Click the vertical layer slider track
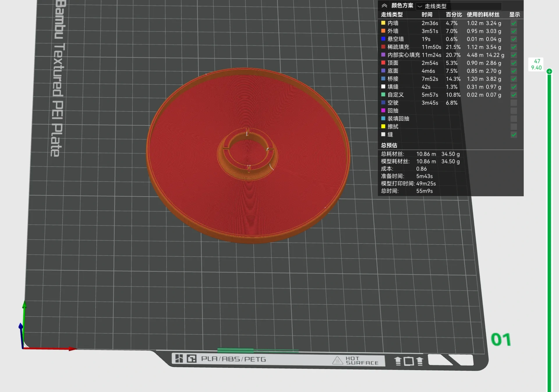The width and height of the screenshot is (559, 392). pos(549,233)
